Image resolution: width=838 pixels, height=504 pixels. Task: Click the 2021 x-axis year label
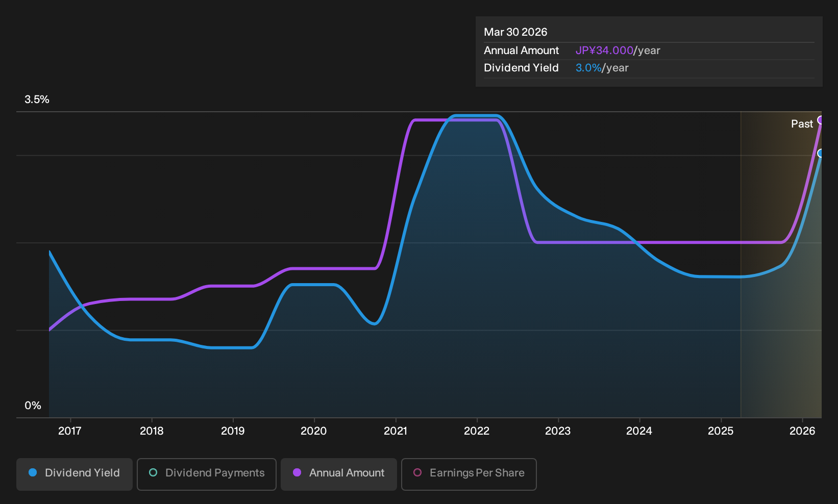point(396,431)
